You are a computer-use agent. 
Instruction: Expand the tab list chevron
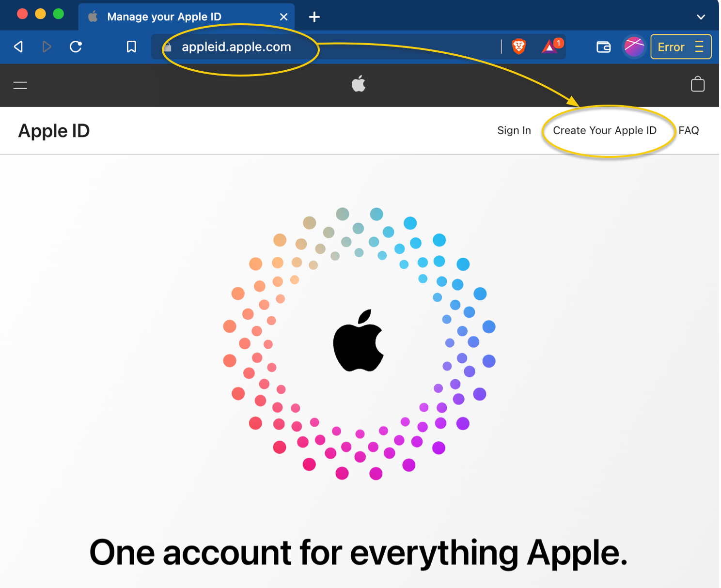tap(701, 17)
